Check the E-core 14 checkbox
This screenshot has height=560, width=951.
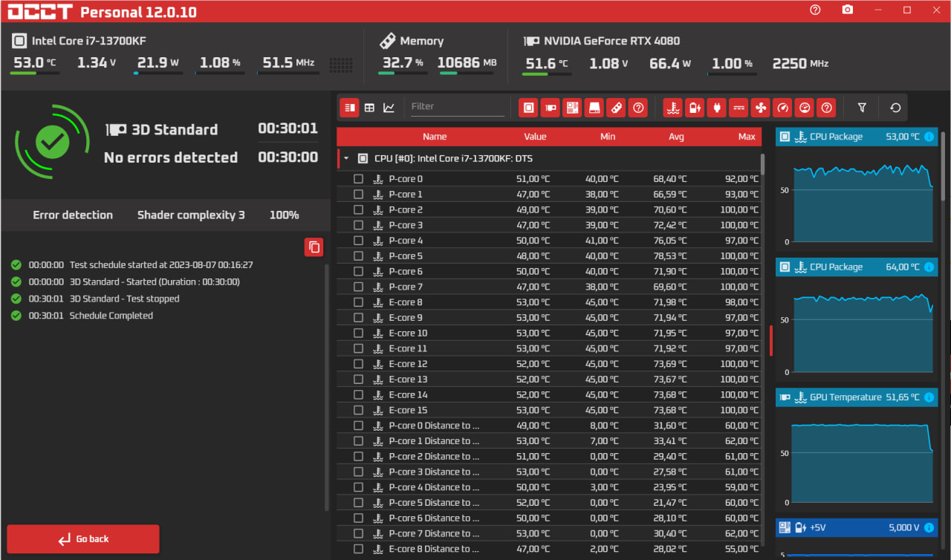(358, 394)
